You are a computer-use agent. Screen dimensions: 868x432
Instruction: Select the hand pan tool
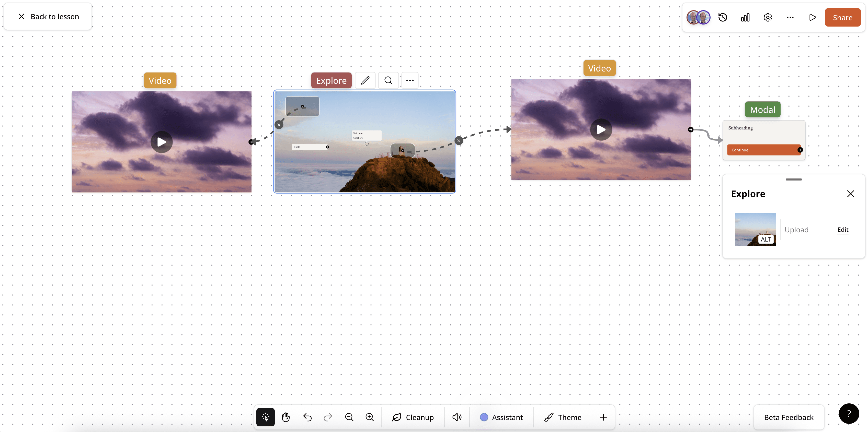tap(286, 417)
